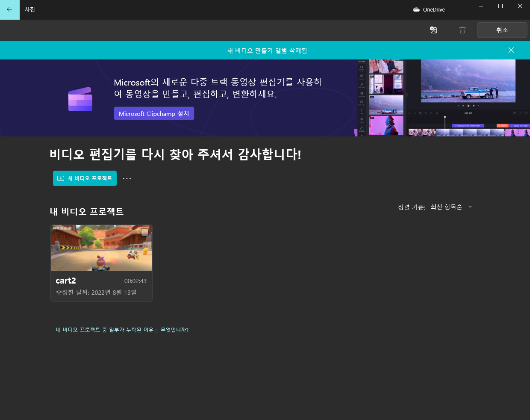
Task: Click the 새 비디오 만들기 앨범 삭제됨 message
Action: pos(267,50)
